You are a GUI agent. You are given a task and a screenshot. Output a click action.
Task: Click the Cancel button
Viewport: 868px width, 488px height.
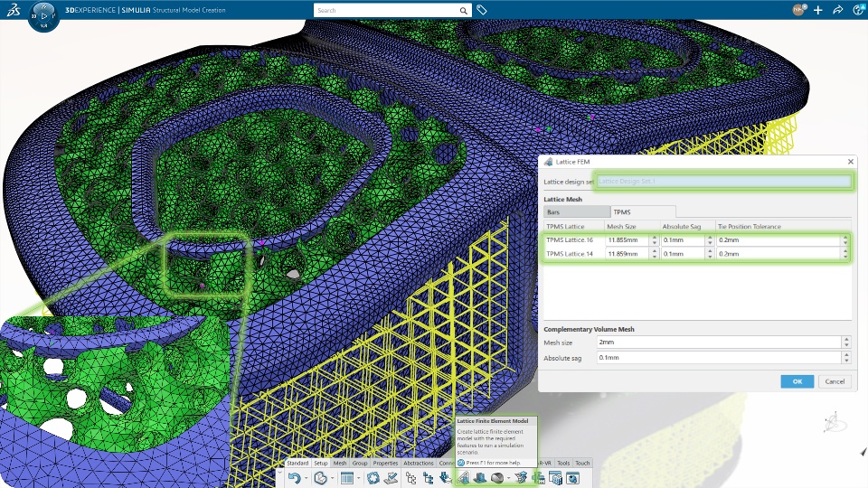point(835,381)
